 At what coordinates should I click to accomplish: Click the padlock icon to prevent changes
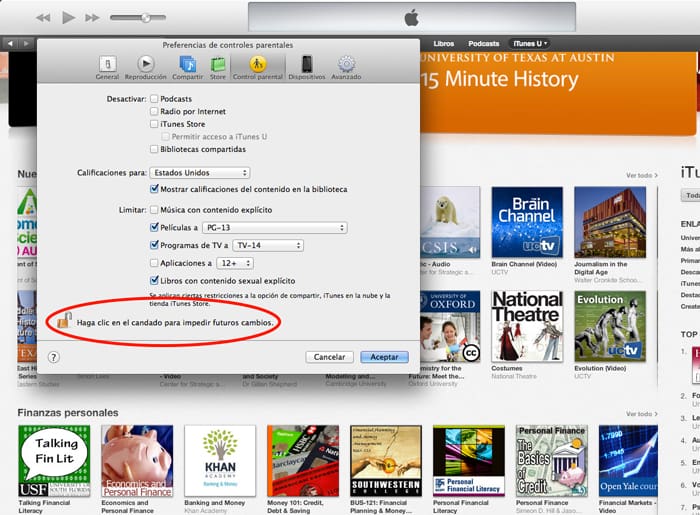(x=65, y=320)
